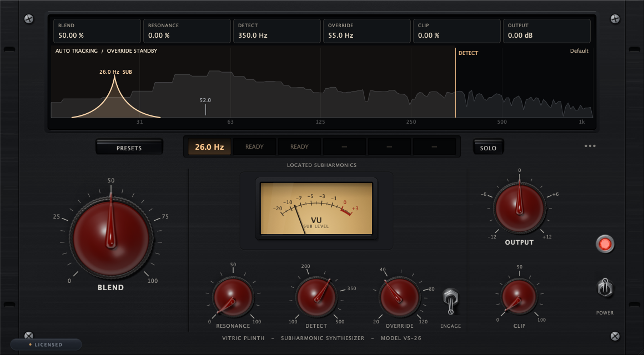Click the DETECT 350.0 Hz readout
The image size is (644, 355).
pyautogui.click(x=277, y=31)
